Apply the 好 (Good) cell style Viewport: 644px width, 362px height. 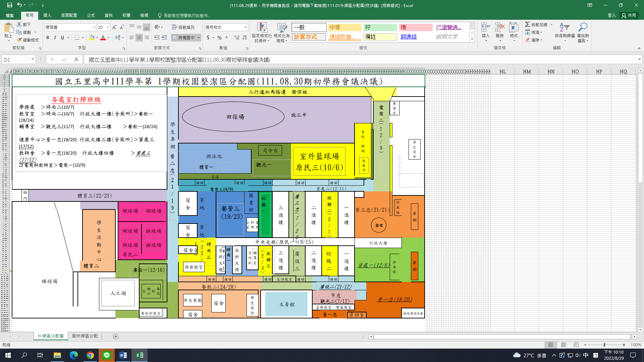[380, 27]
